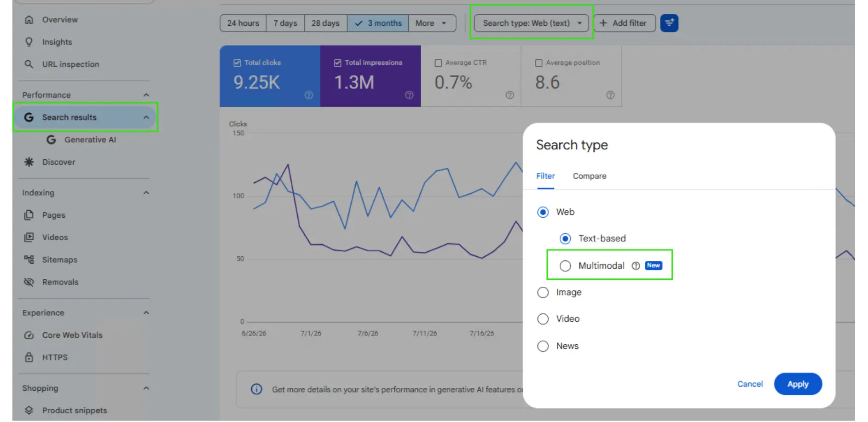Collapse the Performance section chevron

point(146,95)
